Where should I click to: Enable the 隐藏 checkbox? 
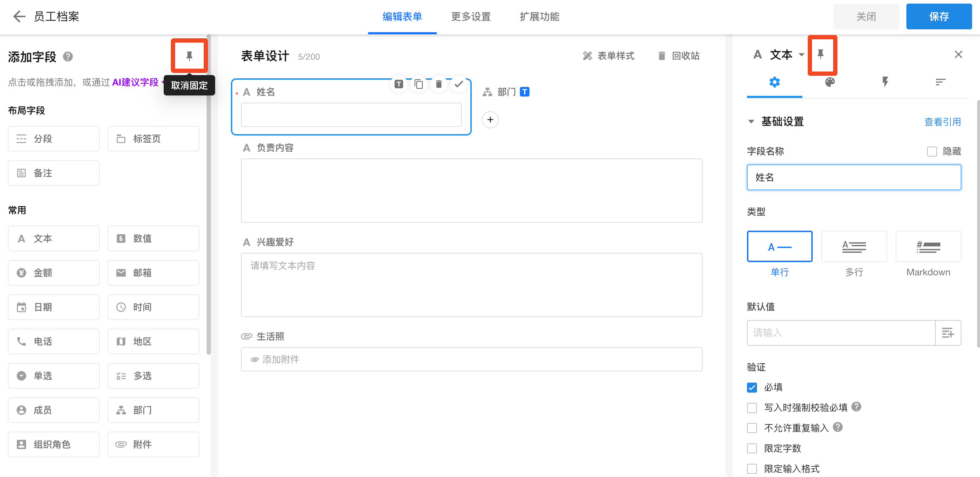coord(932,152)
